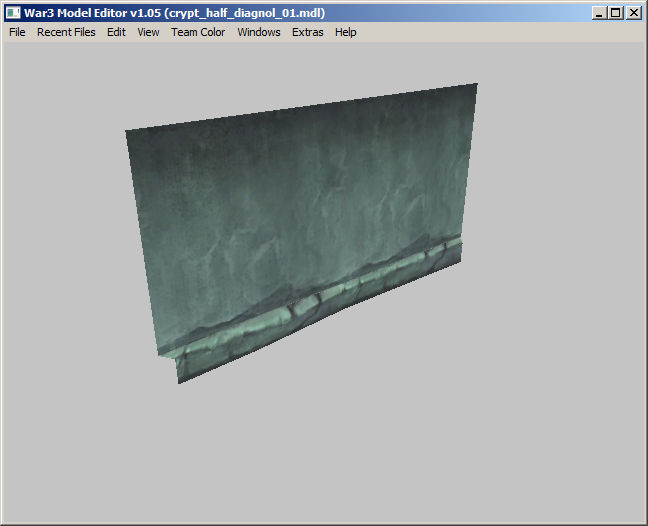648x526 pixels.
Task: Open the Help menu
Action: point(345,32)
